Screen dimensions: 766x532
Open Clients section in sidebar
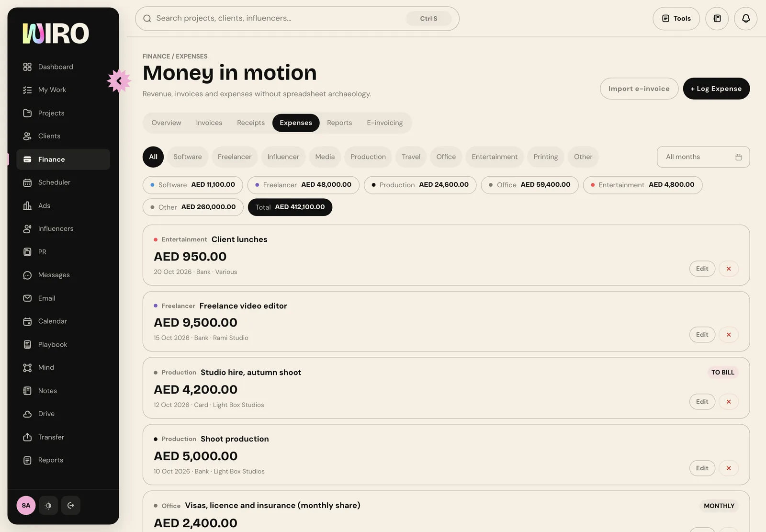pyautogui.click(x=63, y=136)
